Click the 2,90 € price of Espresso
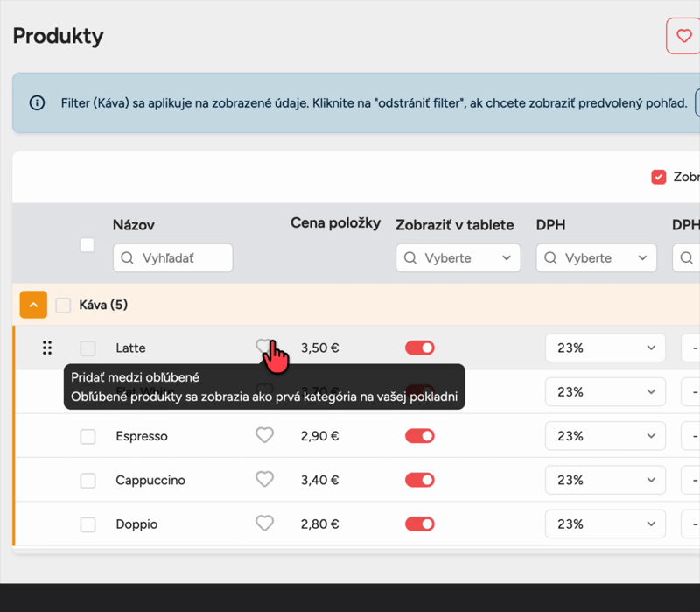700x612 pixels. click(x=319, y=436)
